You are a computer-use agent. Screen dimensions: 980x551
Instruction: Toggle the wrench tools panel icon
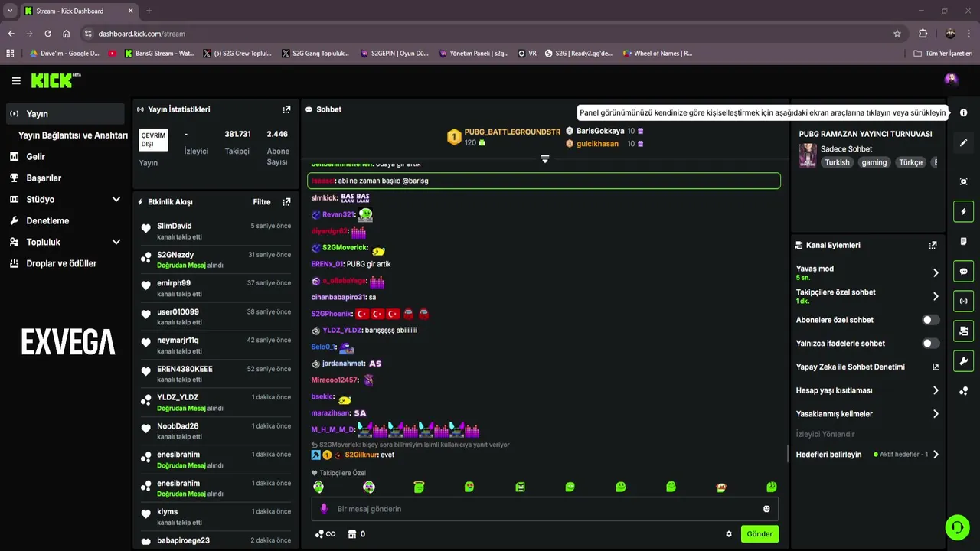[963, 361]
